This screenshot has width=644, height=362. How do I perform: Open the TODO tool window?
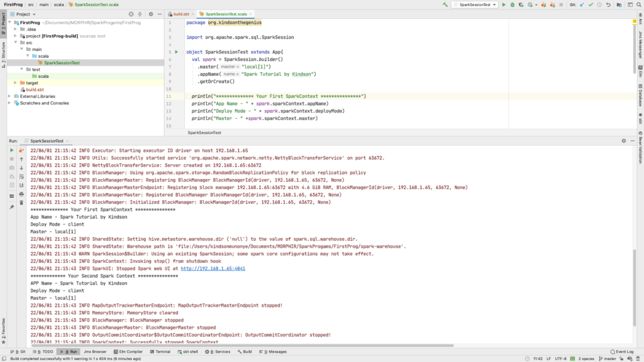coord(43,352)
